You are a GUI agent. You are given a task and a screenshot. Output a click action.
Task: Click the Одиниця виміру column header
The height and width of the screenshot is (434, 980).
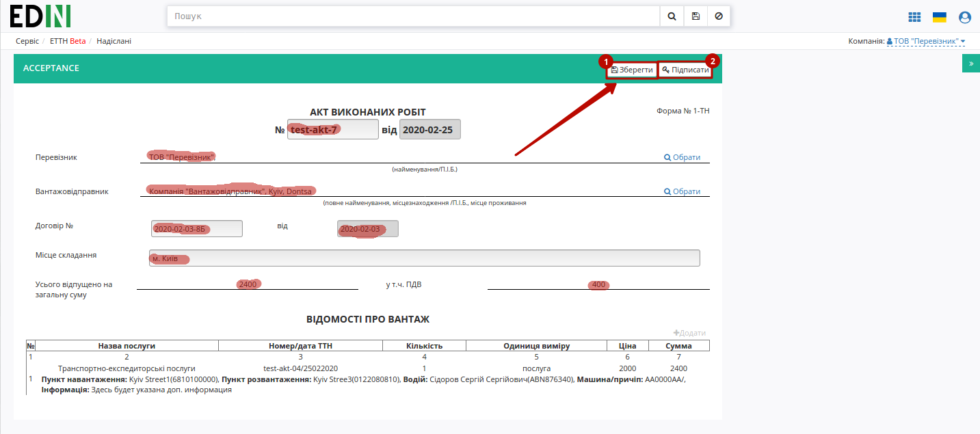pos(536,345)
